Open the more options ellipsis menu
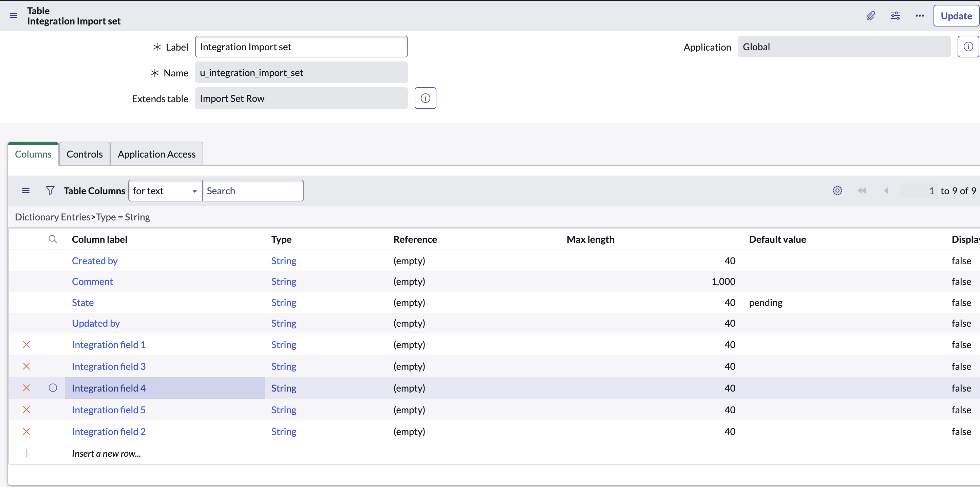Image resolution: width=980 pixels, height=487 pixels. (x=920, y=16)
